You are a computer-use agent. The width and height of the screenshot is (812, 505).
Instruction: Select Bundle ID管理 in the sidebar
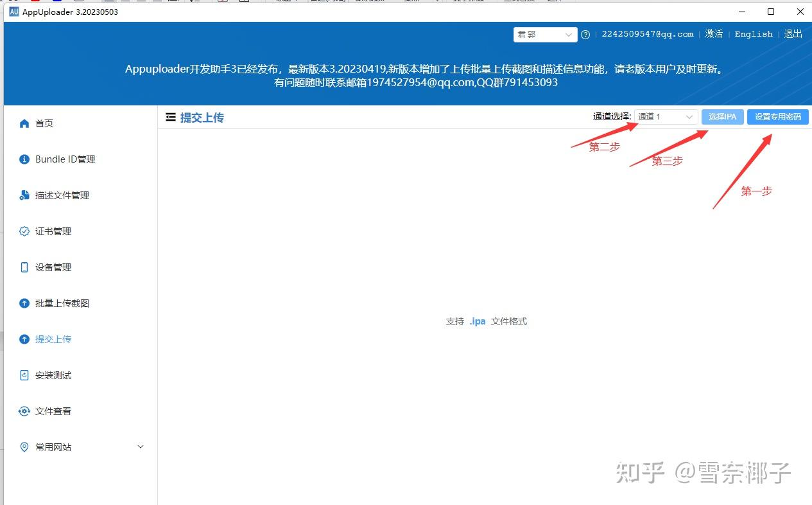tap(64, 159)
